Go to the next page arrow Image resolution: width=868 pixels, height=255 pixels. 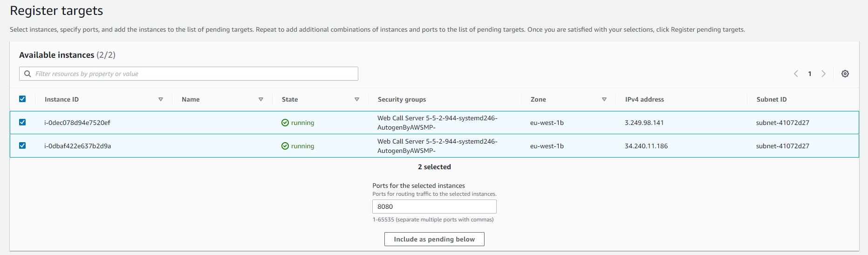pyautogui.click(x=823, y=74)
